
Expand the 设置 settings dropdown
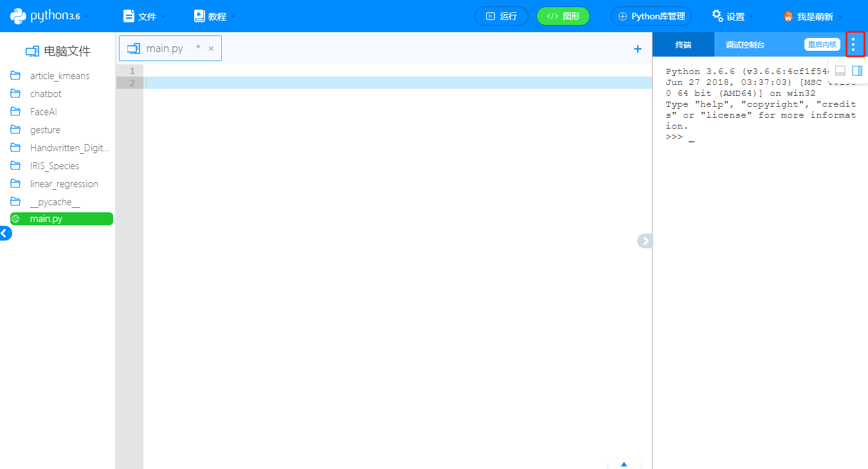coord(732,16)
